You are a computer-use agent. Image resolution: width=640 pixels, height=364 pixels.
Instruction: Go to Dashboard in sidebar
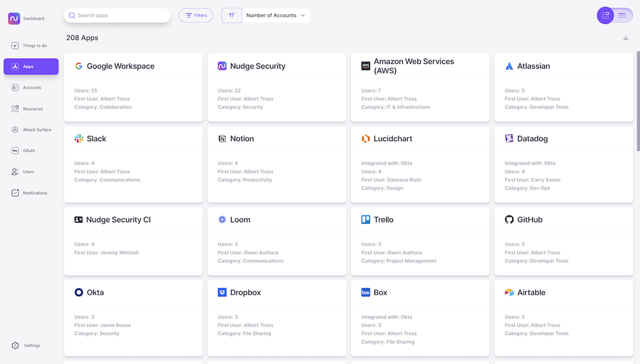[x=34, y=19]
